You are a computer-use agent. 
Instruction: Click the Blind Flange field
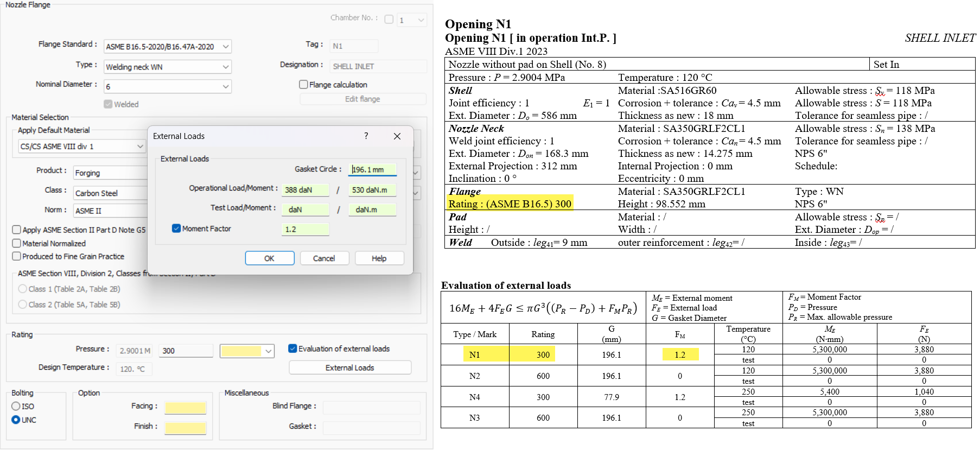[371, 407]
